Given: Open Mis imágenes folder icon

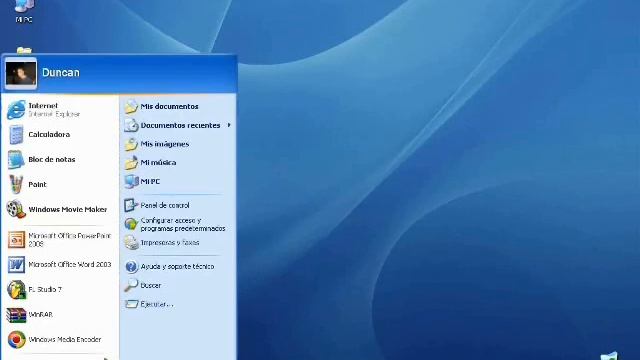Looking at the screenshot, I should (x=131, y=144).
